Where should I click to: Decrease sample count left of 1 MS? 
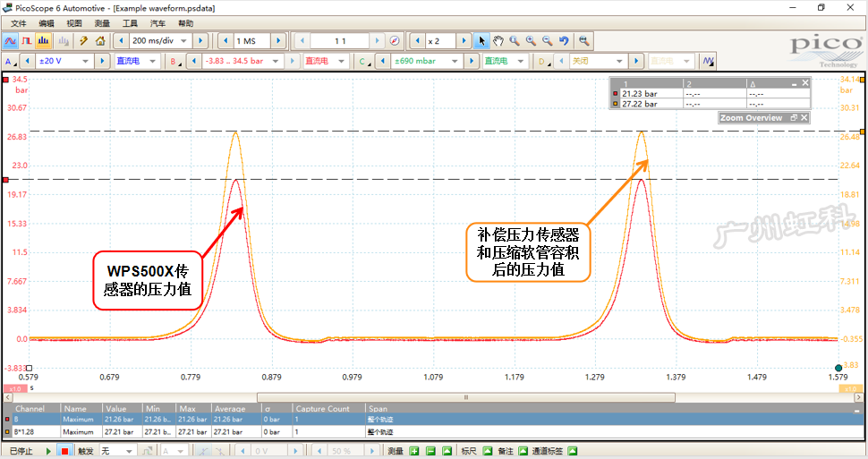pyautogui.click(x=226, y=41)
